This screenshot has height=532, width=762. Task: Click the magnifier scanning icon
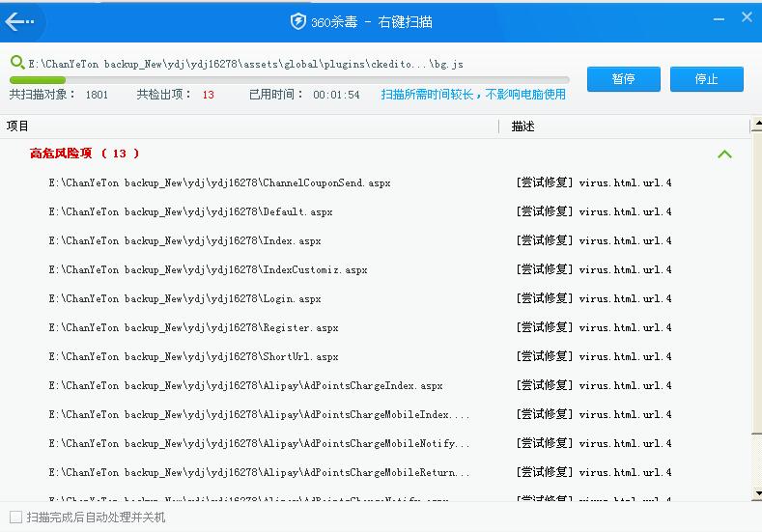[17, 62]
